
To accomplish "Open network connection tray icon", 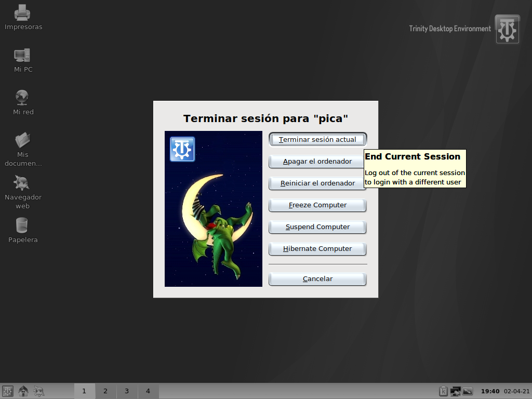I will point(455,391).
